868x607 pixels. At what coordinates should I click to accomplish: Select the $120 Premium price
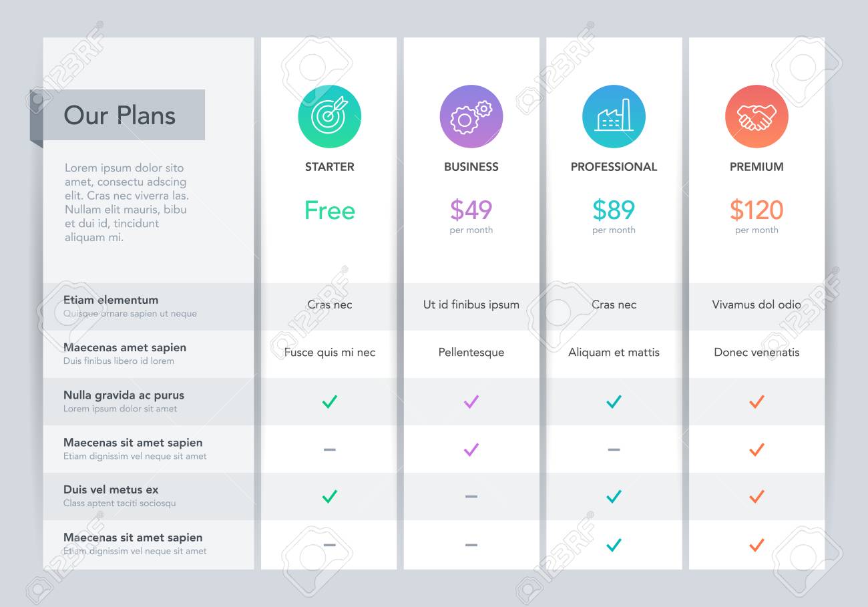756,216
